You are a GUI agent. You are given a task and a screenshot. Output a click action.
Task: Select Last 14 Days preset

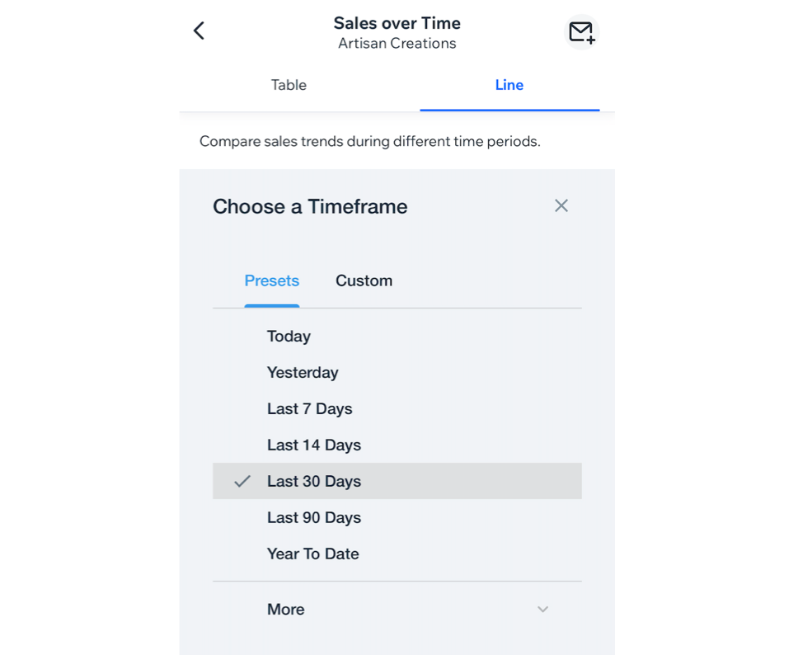tap(314, 445)
